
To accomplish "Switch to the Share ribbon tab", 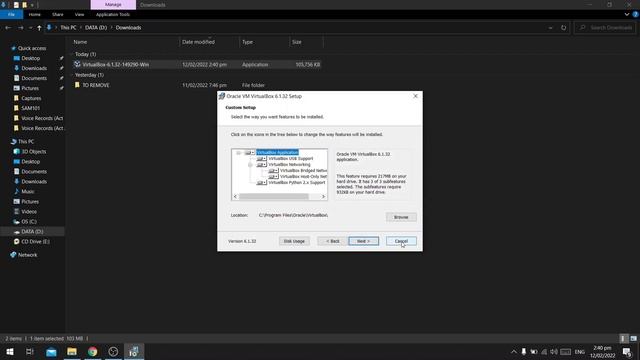I will tap(58, 14).
